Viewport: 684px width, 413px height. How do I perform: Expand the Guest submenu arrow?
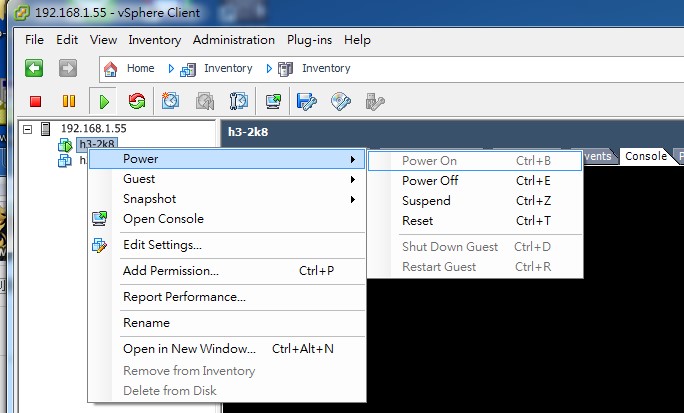[352, 179]
